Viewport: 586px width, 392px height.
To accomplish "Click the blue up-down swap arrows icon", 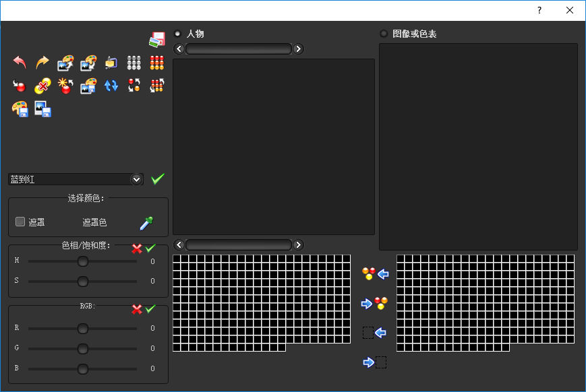I will [x=111, y=86].
